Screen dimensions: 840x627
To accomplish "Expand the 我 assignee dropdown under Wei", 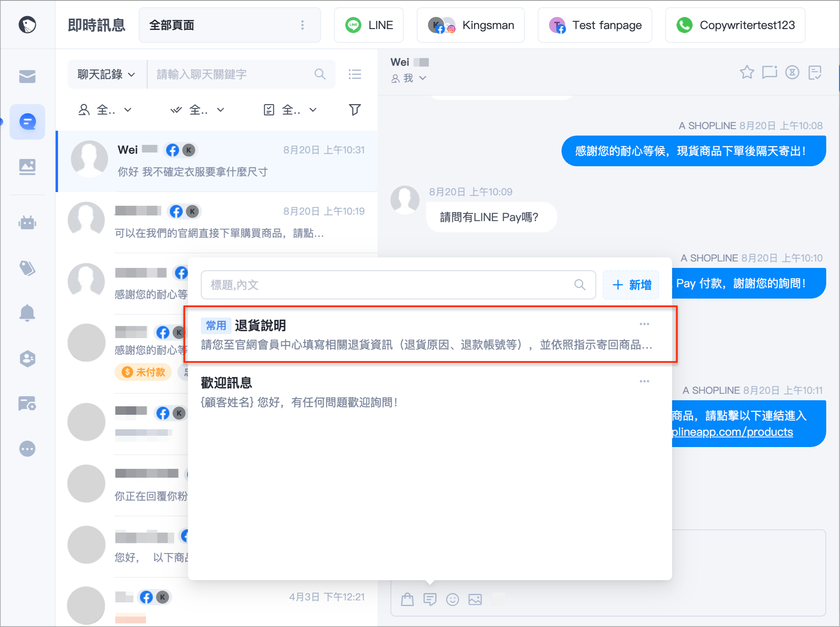I will tap(408, 78).
